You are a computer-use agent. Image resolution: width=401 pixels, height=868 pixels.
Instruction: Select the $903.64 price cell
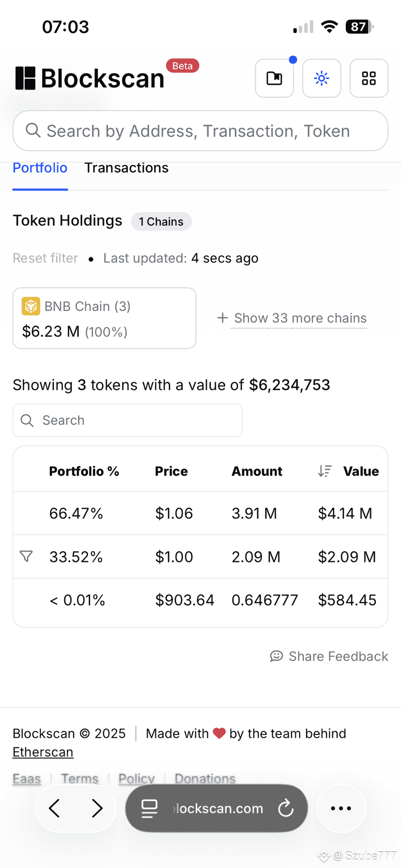pyautogui.click(x=185, y=600)
